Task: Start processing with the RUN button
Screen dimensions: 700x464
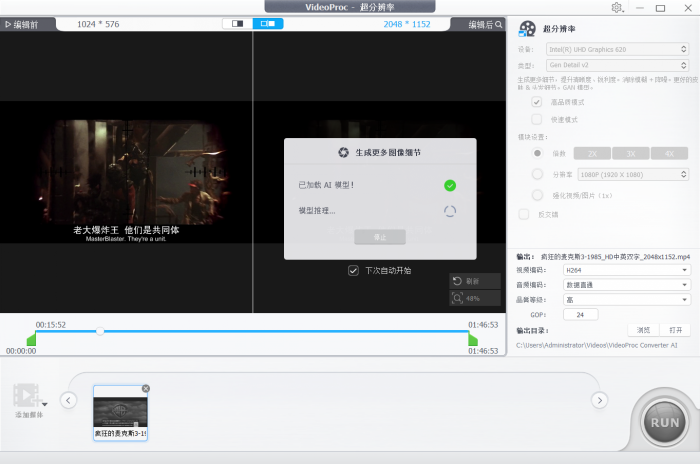Action: pyautogui.click(x=664, y=423)
